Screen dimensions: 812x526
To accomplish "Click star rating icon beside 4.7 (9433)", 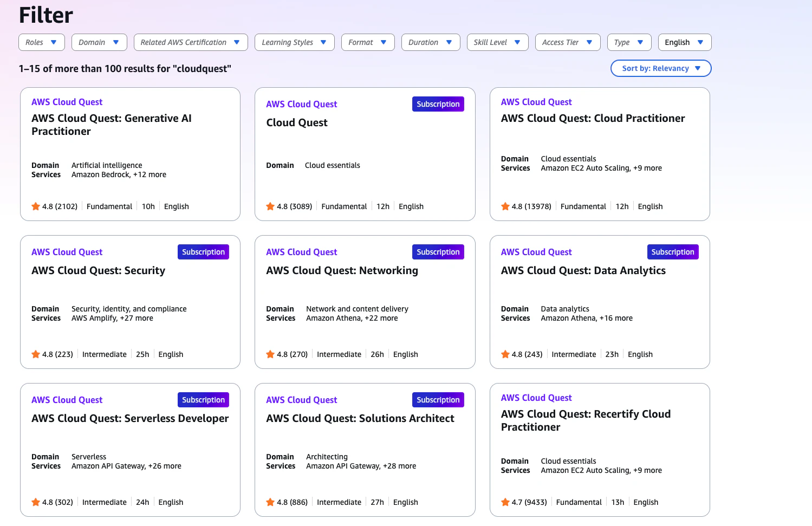I will pos(505,502).
